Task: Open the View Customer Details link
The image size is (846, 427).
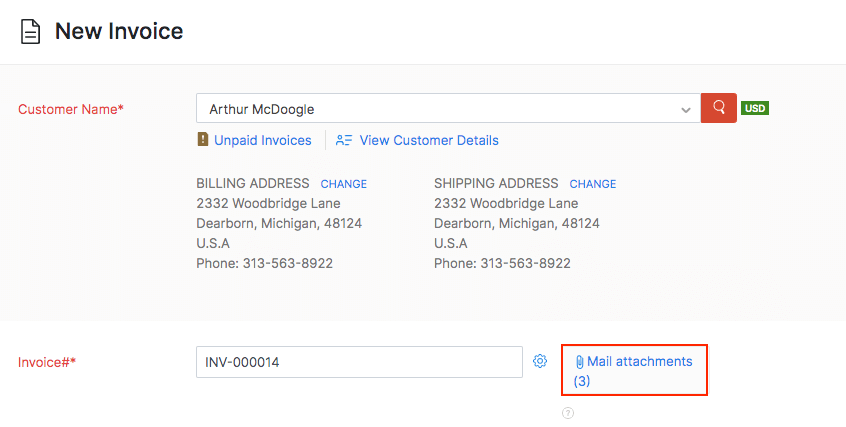Action: click(x=428, y=140)
